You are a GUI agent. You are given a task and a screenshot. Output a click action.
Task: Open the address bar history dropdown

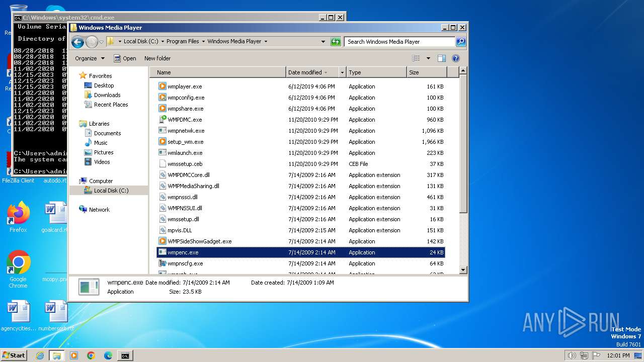[x=323, y=42]
